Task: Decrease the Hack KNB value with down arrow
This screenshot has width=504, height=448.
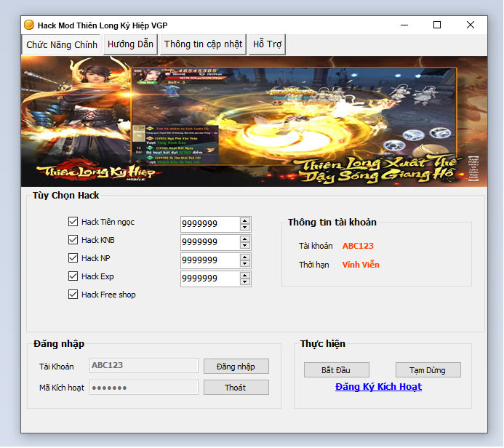Action: pos(245,246)
